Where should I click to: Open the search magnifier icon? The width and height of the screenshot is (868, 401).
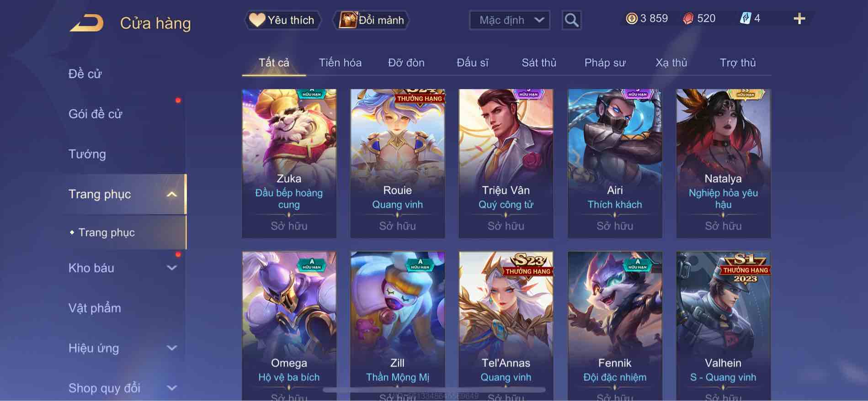coord(571,20)
